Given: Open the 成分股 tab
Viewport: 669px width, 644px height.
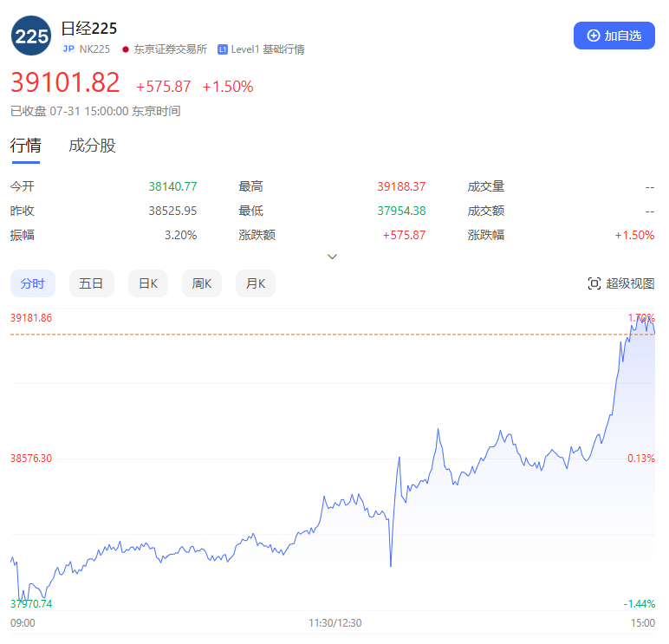Looking at the screenshot, I should [93, 146].
